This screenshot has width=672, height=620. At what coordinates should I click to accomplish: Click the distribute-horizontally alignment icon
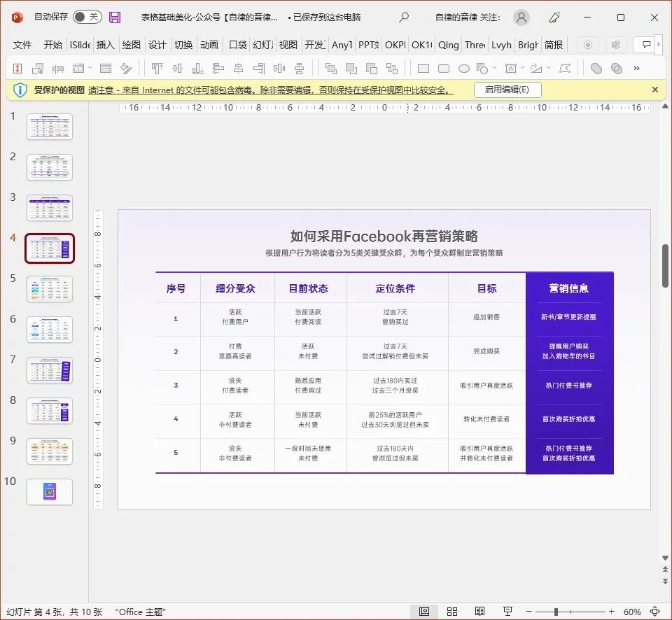coord(279,68)
